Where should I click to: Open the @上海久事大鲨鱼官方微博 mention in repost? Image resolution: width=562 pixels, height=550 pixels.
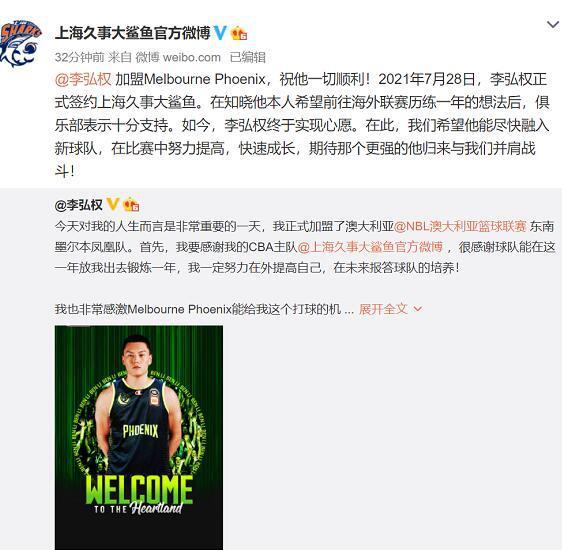tap(370, 247)
